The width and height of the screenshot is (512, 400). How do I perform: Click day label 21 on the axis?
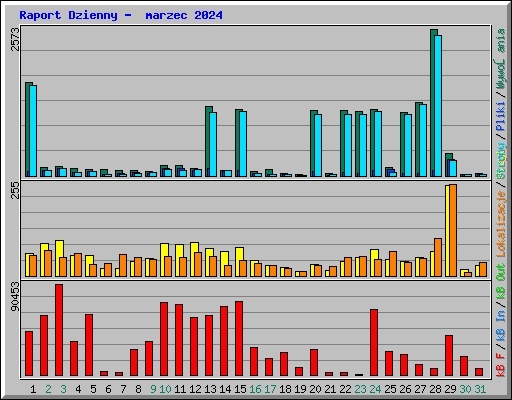click(330, 389)
